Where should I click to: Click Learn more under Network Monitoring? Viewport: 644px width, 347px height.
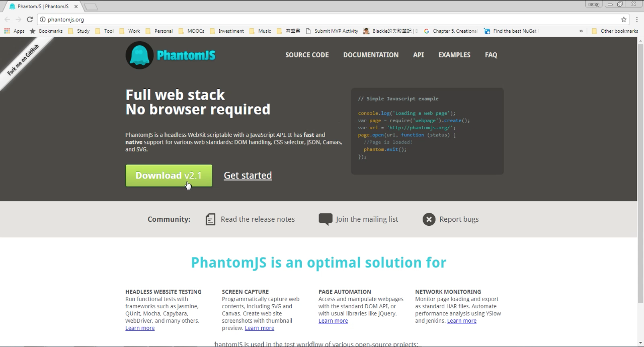pyautogui.click(x=462, y=321)
